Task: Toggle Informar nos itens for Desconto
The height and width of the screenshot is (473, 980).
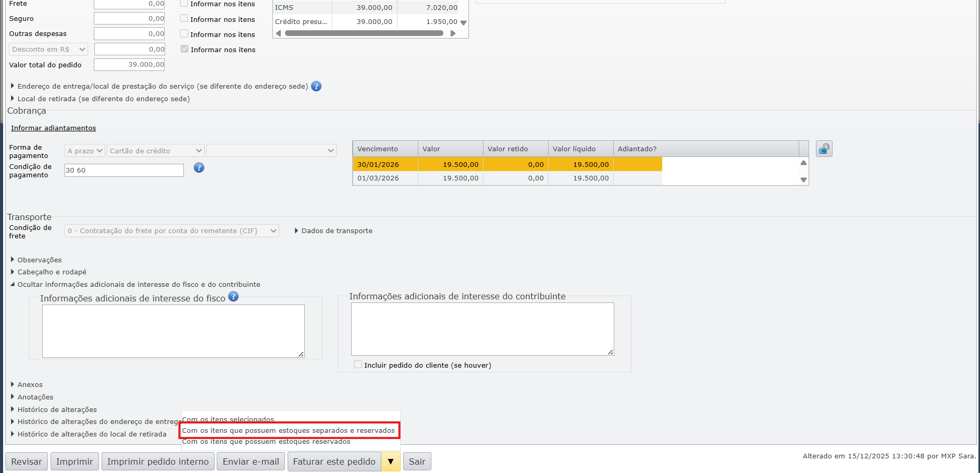Action: click(184, 49)
